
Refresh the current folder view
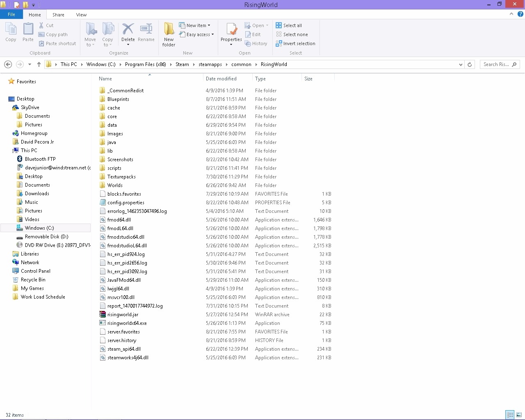point(470,64)
